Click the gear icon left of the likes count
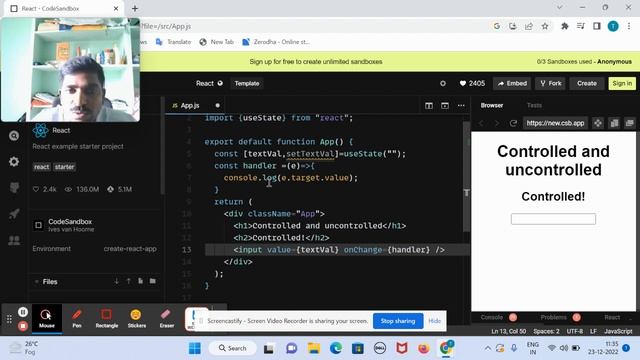The image size is (640, 360). point(443,83)
